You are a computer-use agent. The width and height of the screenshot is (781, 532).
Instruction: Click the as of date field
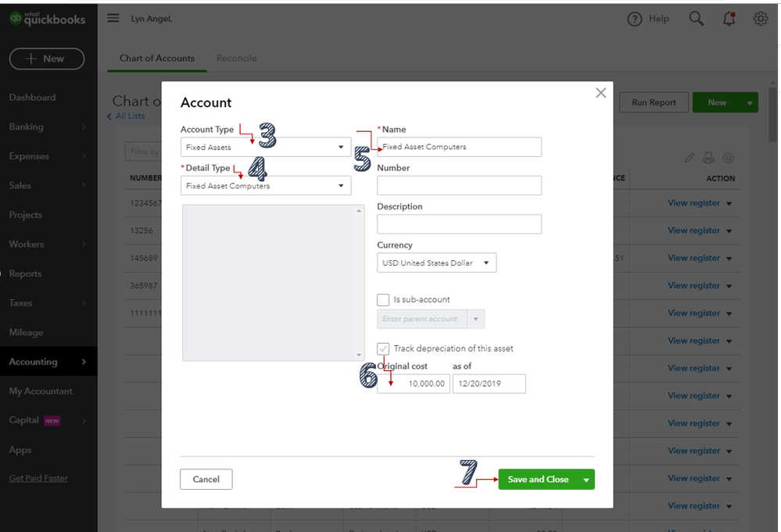(489, 384)
